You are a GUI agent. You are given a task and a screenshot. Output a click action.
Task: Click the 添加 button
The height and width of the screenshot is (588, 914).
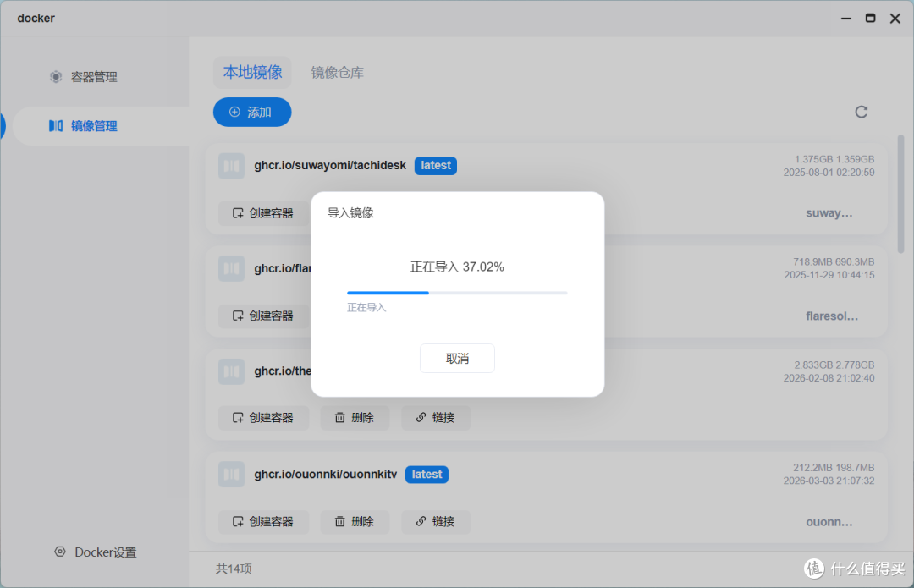pos(252,112)
